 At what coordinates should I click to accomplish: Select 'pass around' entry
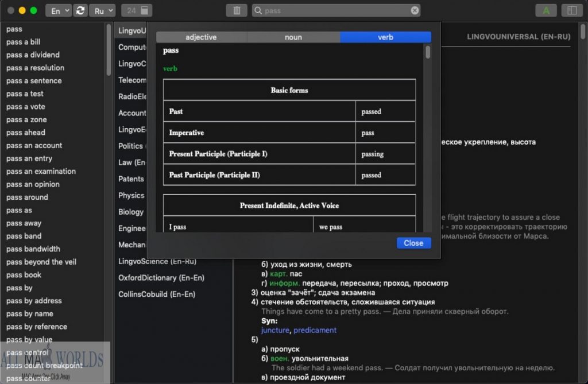coord(27,197)
